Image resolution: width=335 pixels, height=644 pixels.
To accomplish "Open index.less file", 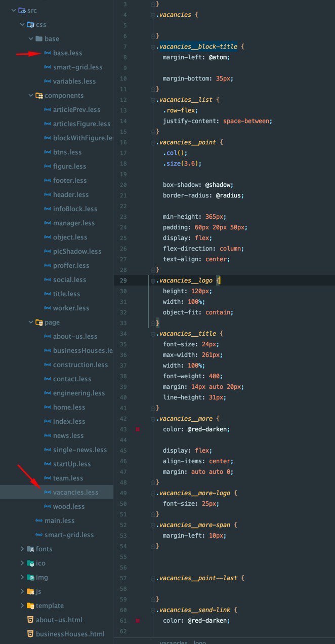I will click(x=69, y=421).
